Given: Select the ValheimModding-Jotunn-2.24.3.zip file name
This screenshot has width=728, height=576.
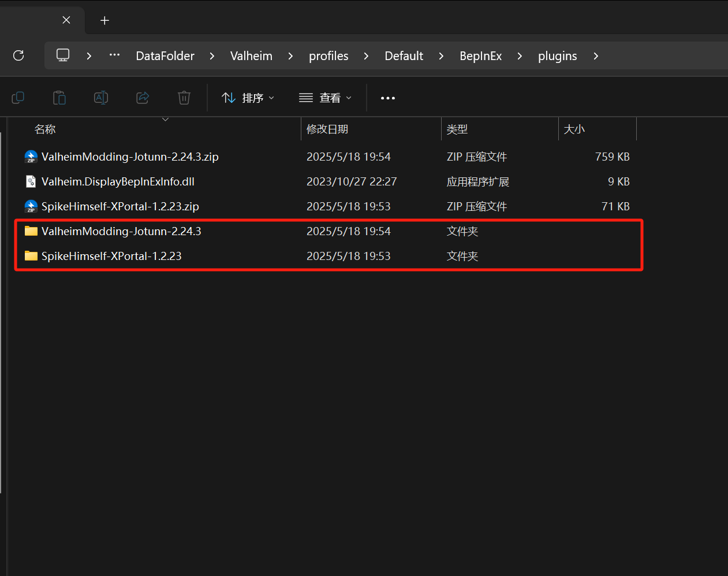Looking at the screenshot, I should coord(130,157).
